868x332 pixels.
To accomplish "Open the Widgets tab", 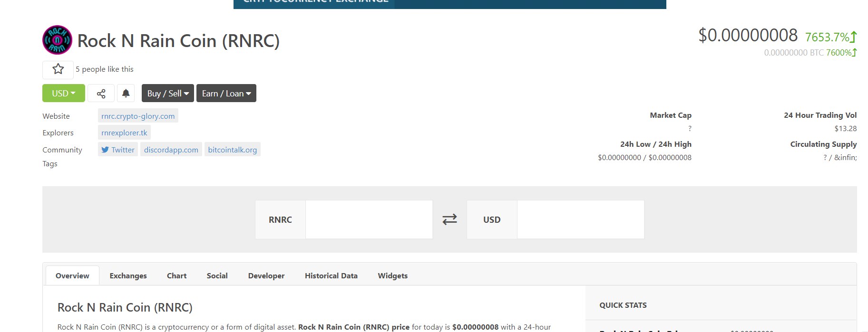I will coord(393,275).
